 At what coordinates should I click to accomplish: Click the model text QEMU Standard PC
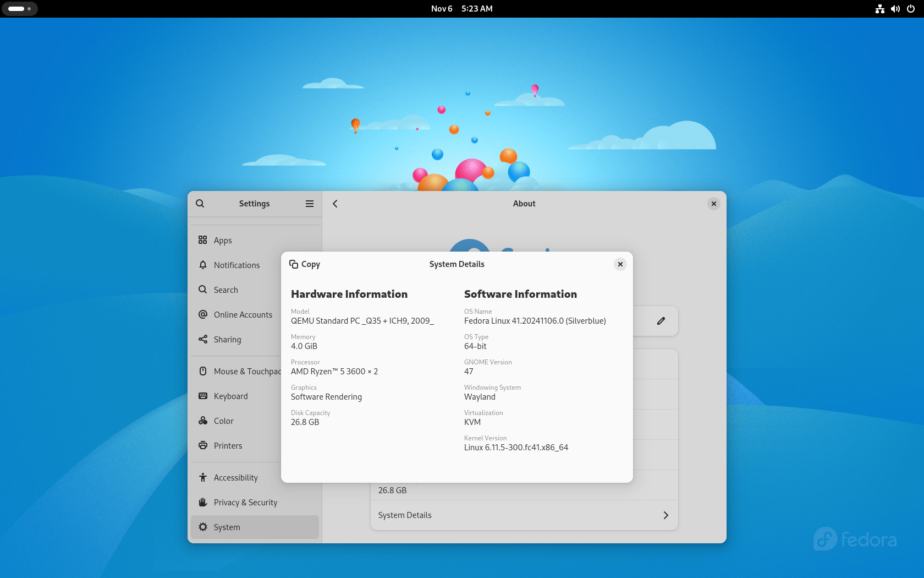click(362, 321)
